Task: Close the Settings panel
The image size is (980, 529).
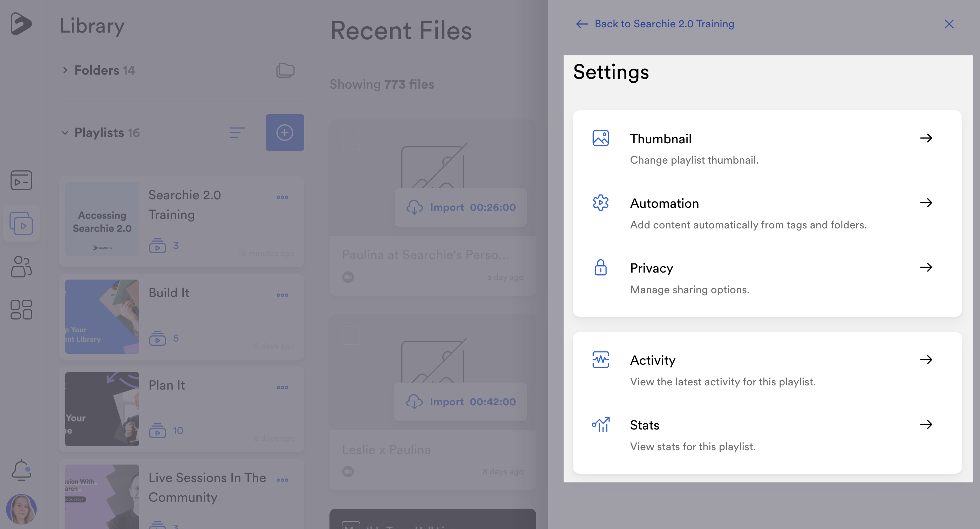Action: [949, 24]
